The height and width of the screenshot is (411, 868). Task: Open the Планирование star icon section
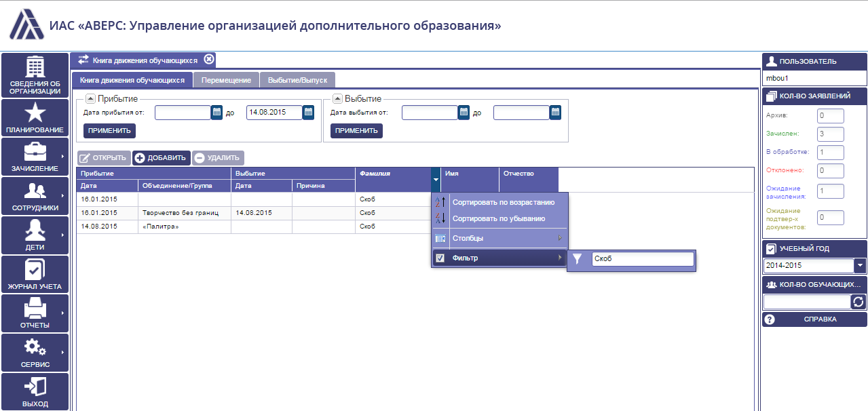pyautogui.click(x=35, y=117)
